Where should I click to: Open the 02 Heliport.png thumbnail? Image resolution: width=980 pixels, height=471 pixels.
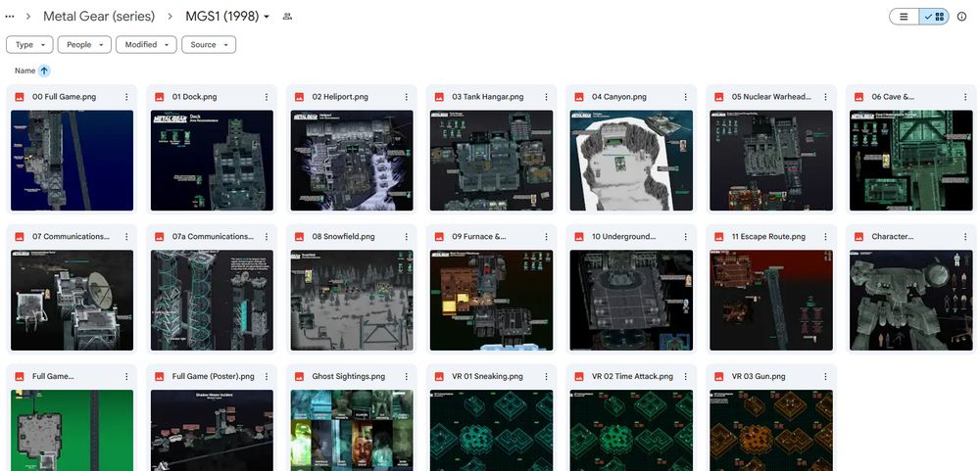tap(352, 161)
